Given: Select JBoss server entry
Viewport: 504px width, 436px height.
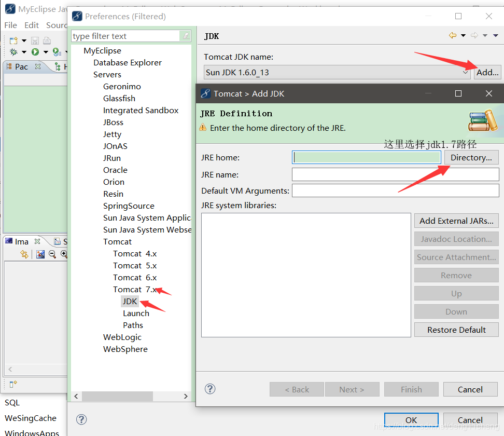Looking at the screenshot, I should (113, 122).
